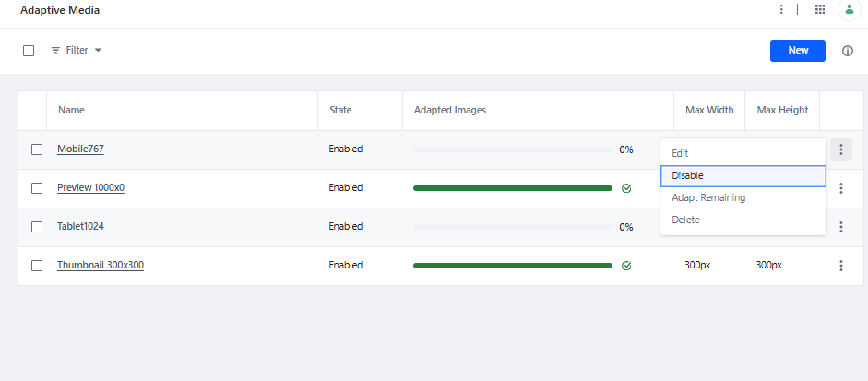Show the information panel icon
868x381 pixels.
[x=848, y=51]
